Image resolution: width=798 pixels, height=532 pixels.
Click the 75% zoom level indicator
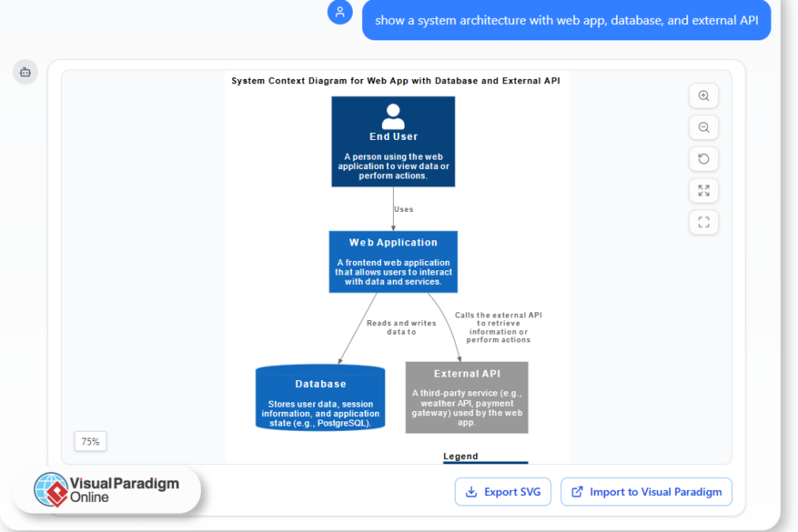click(90, 442)
